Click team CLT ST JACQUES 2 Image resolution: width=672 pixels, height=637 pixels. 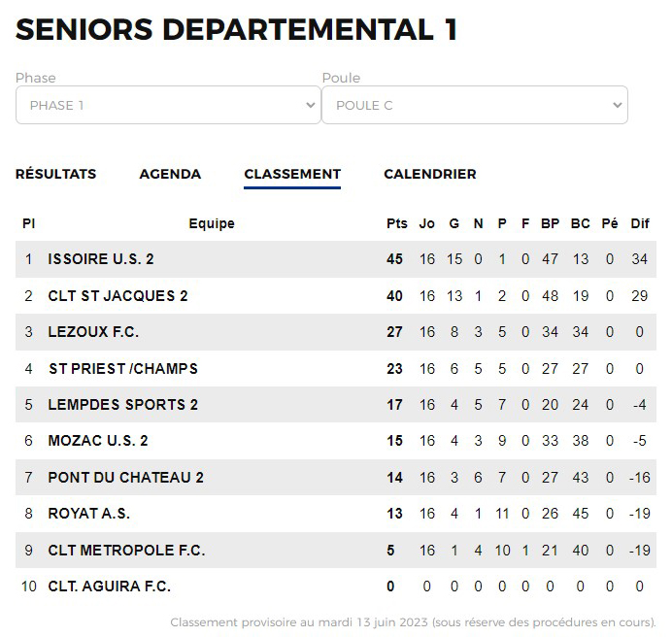click(x=118, y=296)
